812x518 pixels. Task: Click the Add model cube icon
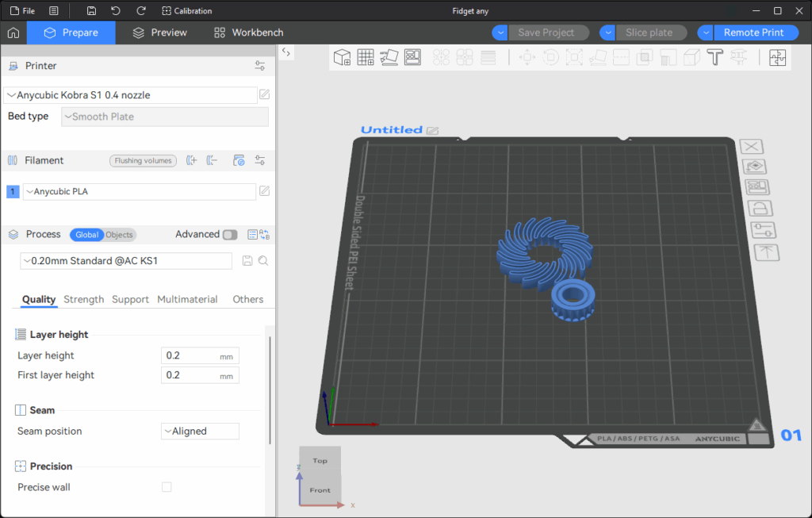[x=343, y=57]
